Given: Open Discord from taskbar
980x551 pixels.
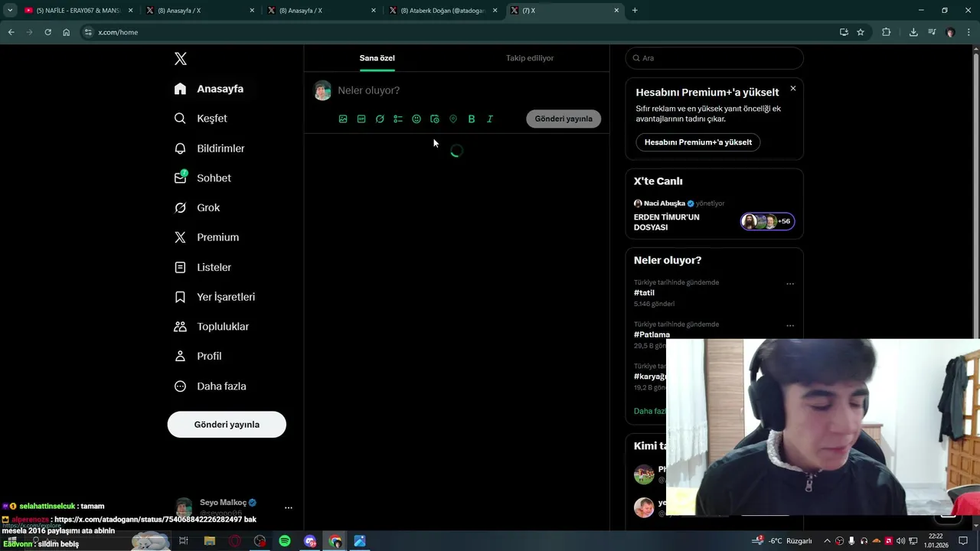Looking at the screenshot, I should (x=310, y=541).
